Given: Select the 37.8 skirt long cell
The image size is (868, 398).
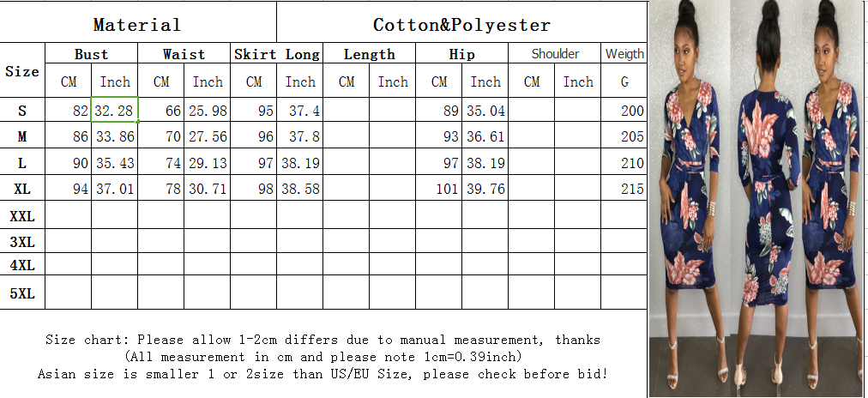Looking at the screenshot, I should [x=300, y=136].
